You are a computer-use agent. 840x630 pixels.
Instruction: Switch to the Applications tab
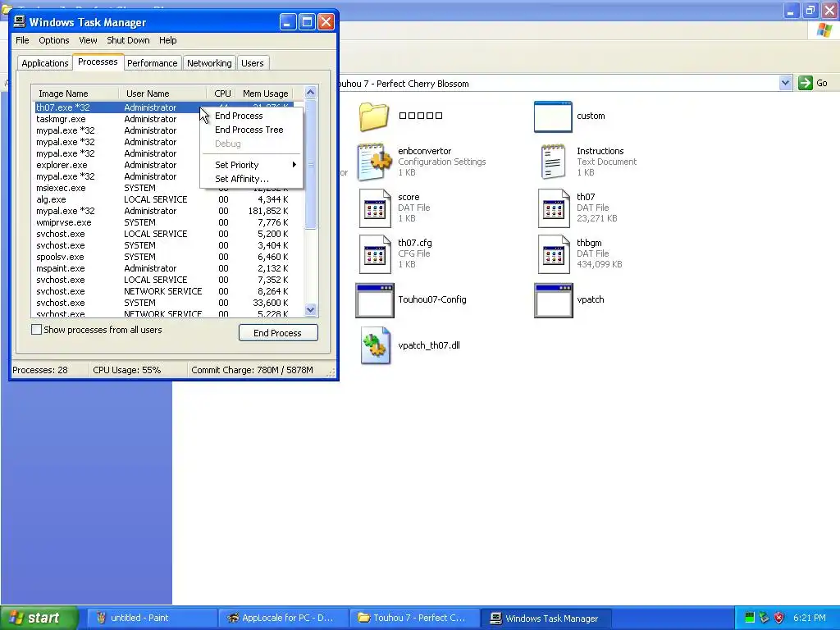tap(45, 63)
